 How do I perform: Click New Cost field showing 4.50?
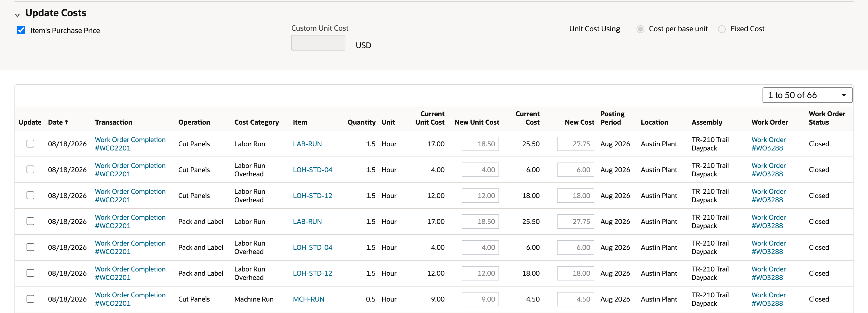tap(575, 299)
